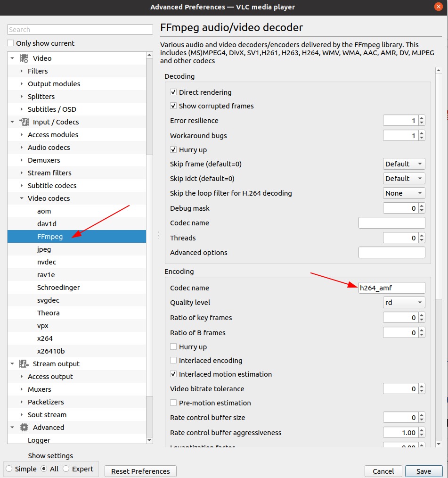The image size is (448, 478).
Task: Disable Interlaced motion estimation
Action: click(173, 374)
